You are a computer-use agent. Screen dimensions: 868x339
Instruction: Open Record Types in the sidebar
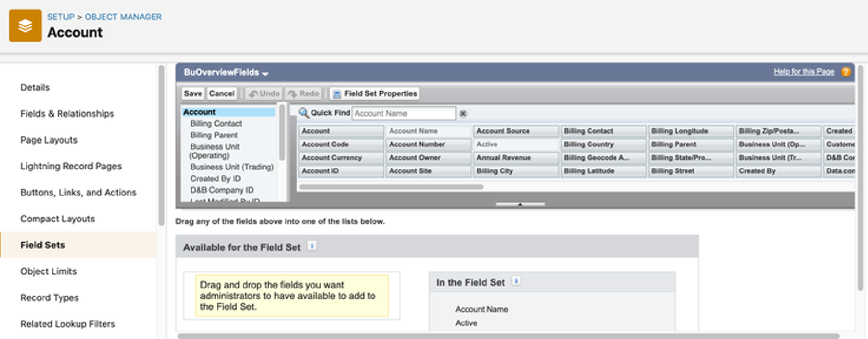[x=49, y=298]
